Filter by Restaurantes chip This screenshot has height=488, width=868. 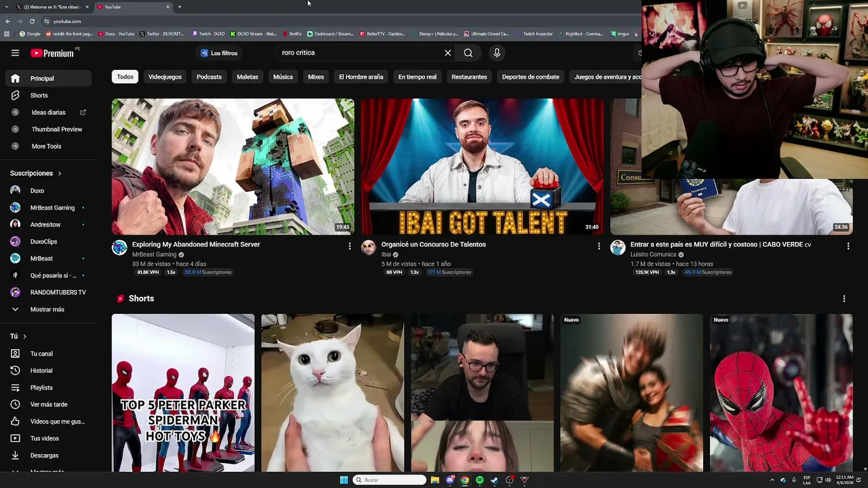pos(469,77)
